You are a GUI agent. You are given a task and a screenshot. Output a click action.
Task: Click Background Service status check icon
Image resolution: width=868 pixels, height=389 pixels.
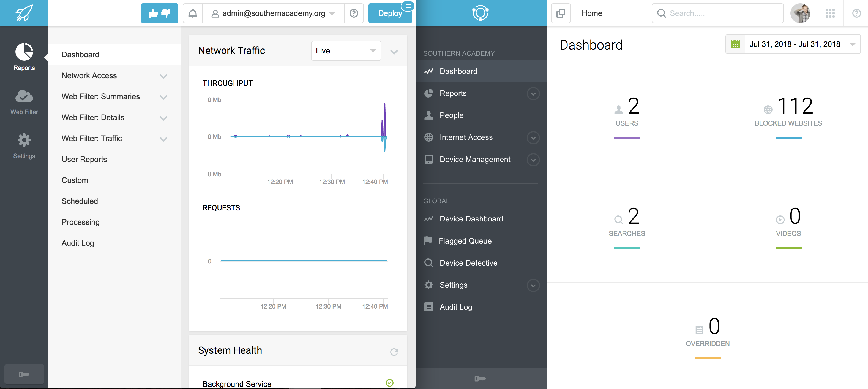pyautogui.click(x=389, y=383)
